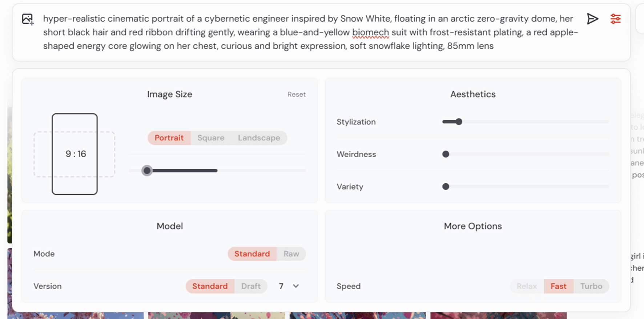Click the add image icon beside prompt

(x=28, y=19)
